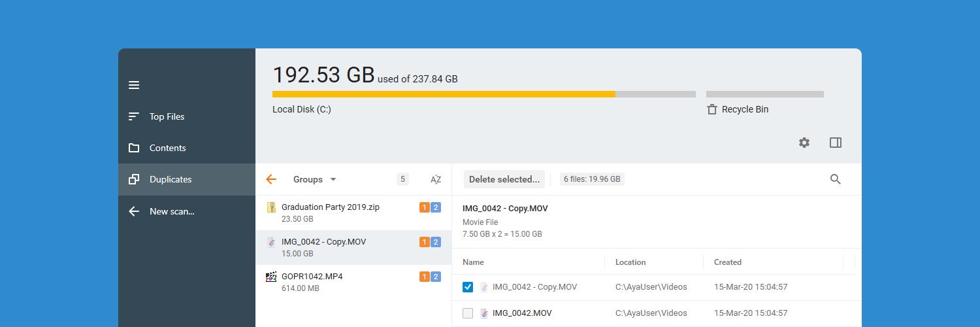The width and height of the screenshot is (980, 327).
Task: Sort groups alphabetically with AZ icon
Action: (436, 179)
